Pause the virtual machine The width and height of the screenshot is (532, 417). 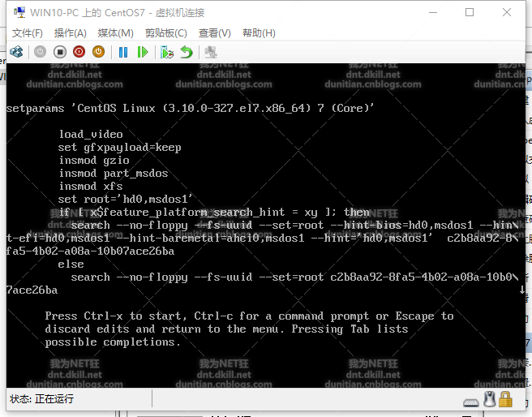click(123, 52)
